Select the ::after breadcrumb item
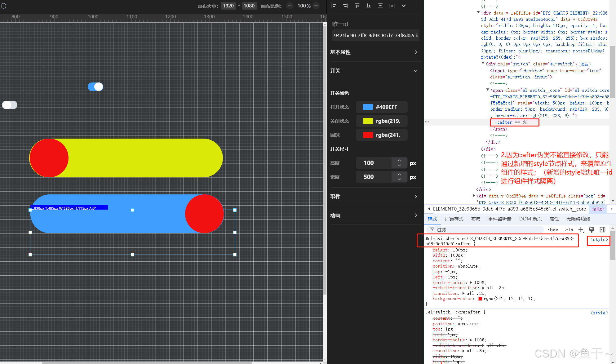616x364 pixels. click(597, 209)
